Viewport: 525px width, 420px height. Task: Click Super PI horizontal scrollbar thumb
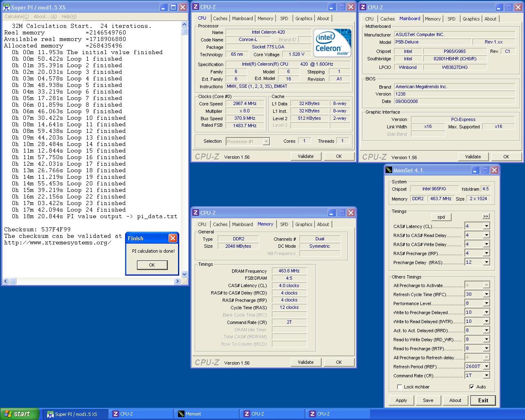pos(13,281)
